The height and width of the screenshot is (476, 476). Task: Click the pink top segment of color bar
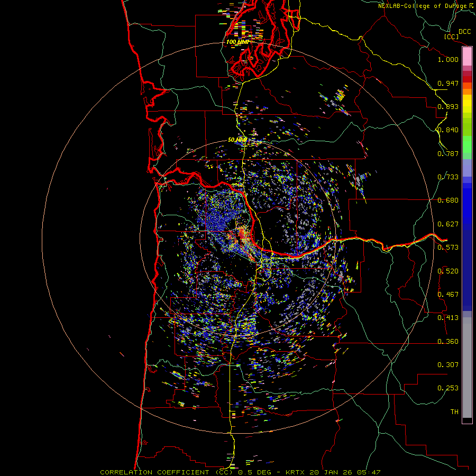pos(467,57)
